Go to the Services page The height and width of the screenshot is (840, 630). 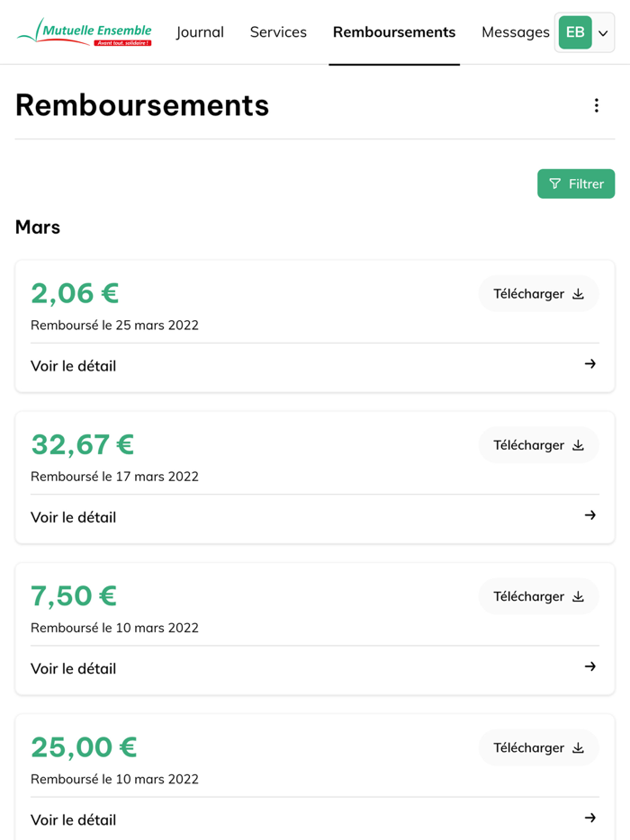pos(278,32)
